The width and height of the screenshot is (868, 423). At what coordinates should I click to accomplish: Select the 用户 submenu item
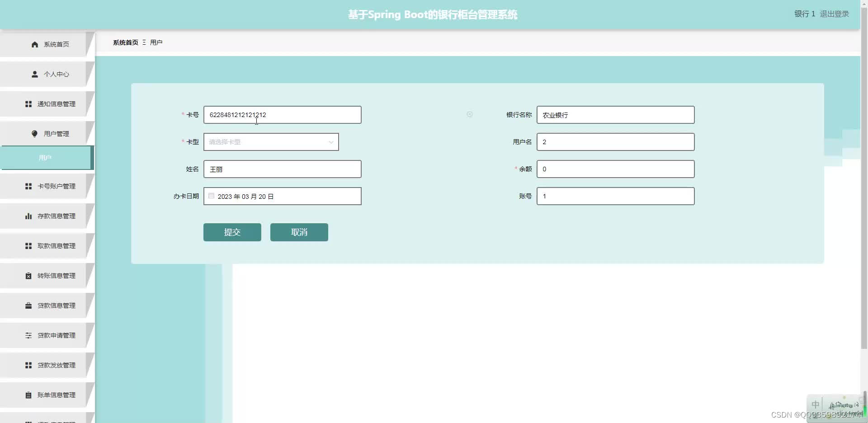click(47, 158)
